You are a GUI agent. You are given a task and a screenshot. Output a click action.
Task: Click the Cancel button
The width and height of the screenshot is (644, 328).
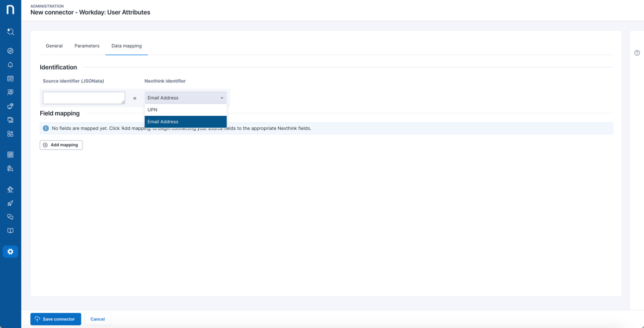[x=97, y=319]
